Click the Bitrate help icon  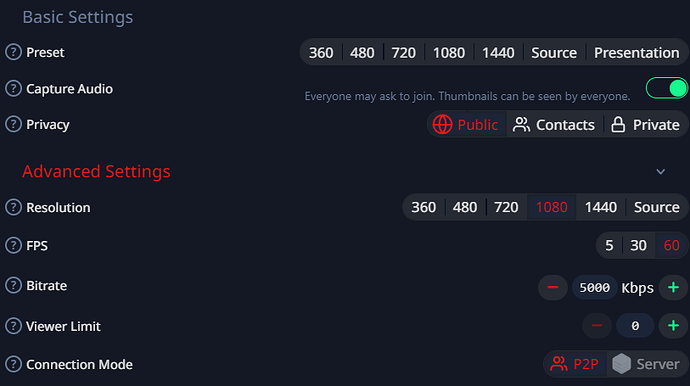13,285
